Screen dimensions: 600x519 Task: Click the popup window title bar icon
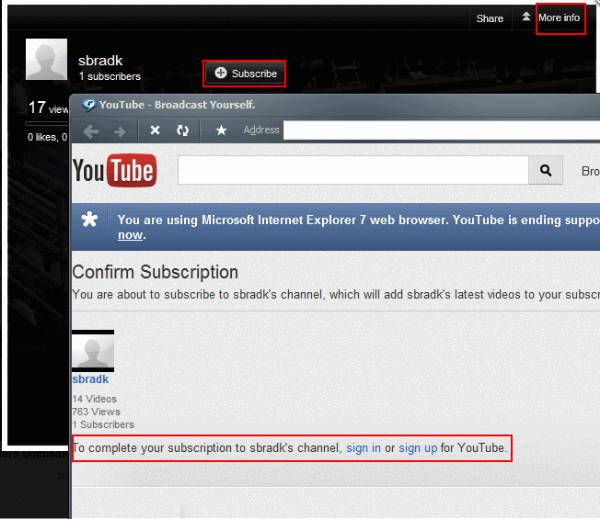(89, 104)
